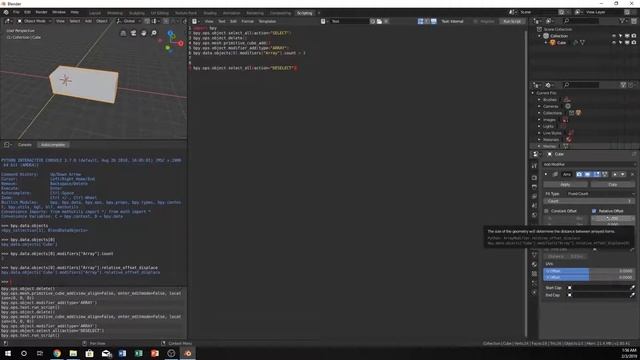The width and height of the screenshot is (640, 360).
Task: Toggle camera view icon in viewport
Action: (x=133, y=33)
